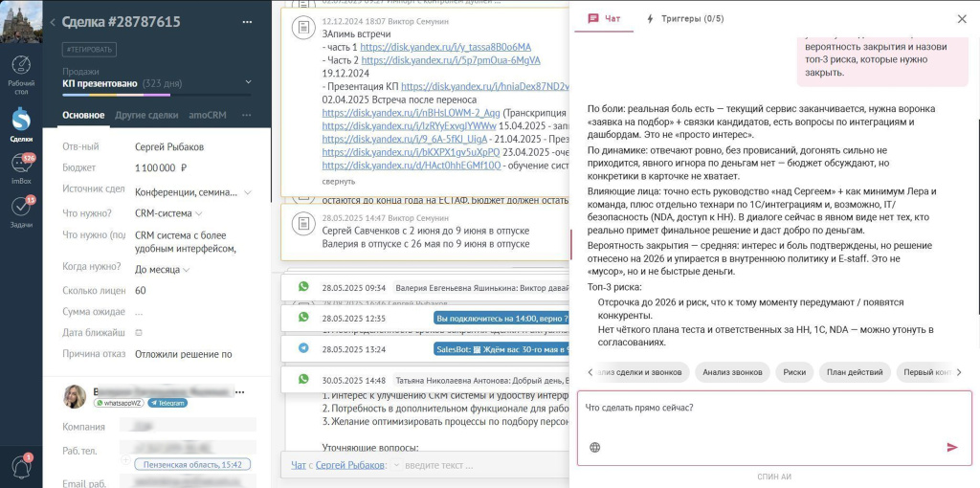Click the send message arrow icon
This screenshot has height=488, width=980.
[952, 447]
